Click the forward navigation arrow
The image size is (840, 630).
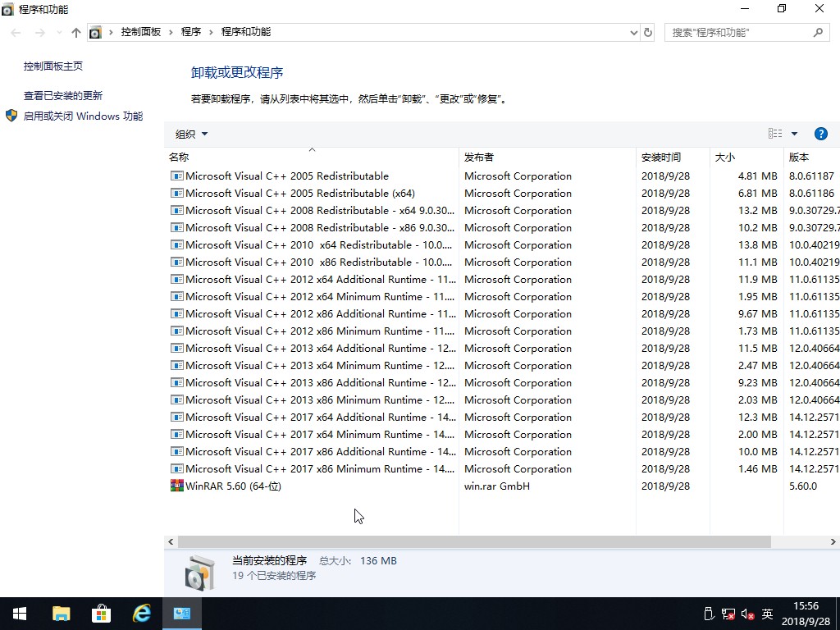(40, 33)
